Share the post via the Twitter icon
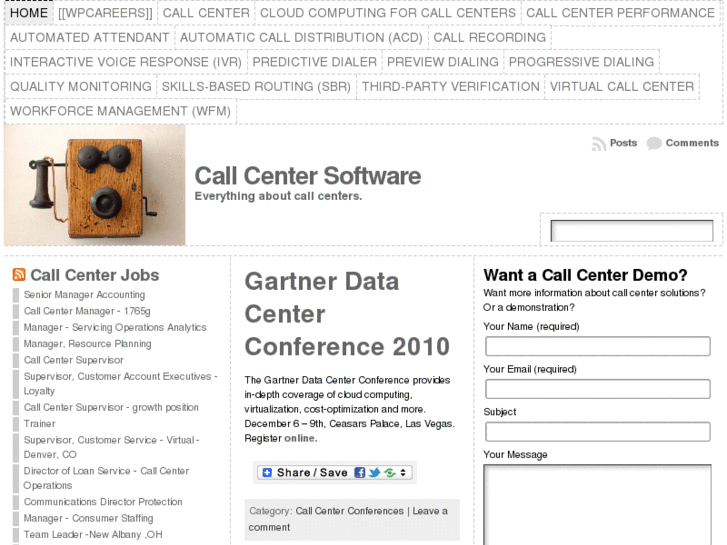The height and width of the screenshot is (545, 727). [375, 473]
